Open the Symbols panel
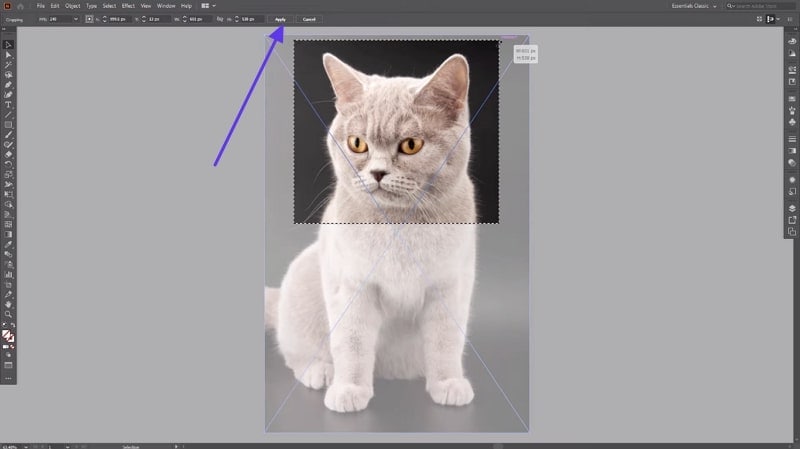Screen dimensions: 800x449 pos(792,122)
